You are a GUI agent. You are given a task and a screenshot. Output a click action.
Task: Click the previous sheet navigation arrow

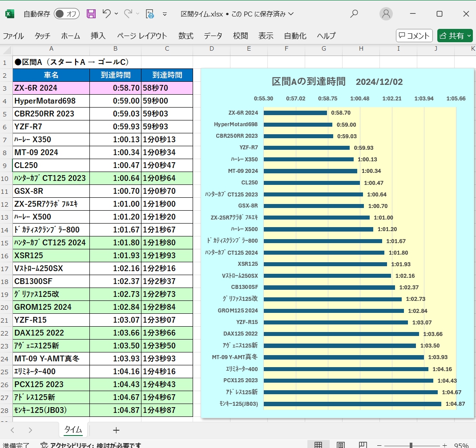click(x=12, y=430)
